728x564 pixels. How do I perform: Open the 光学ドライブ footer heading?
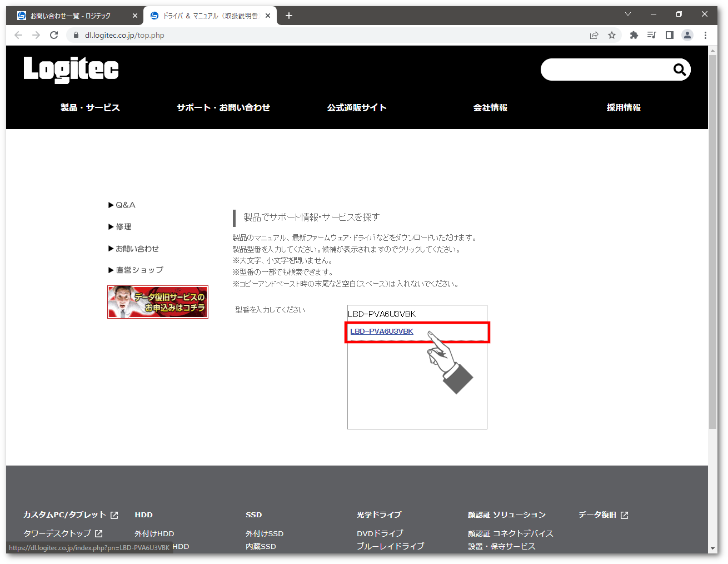point(379,514)
